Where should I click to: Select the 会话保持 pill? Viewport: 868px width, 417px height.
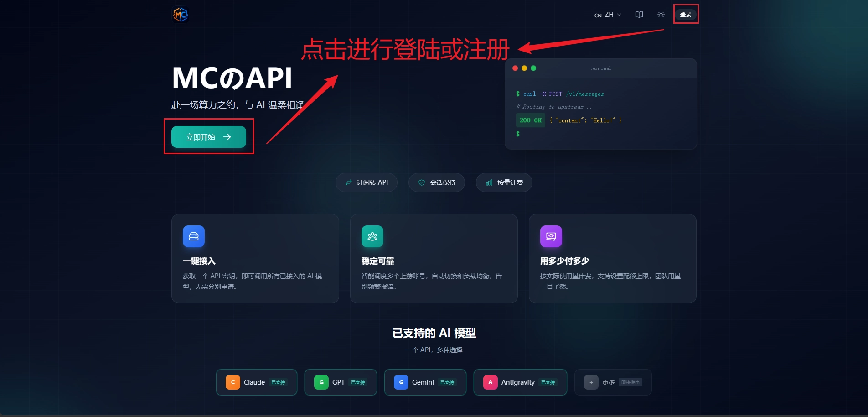pos(437,182)
